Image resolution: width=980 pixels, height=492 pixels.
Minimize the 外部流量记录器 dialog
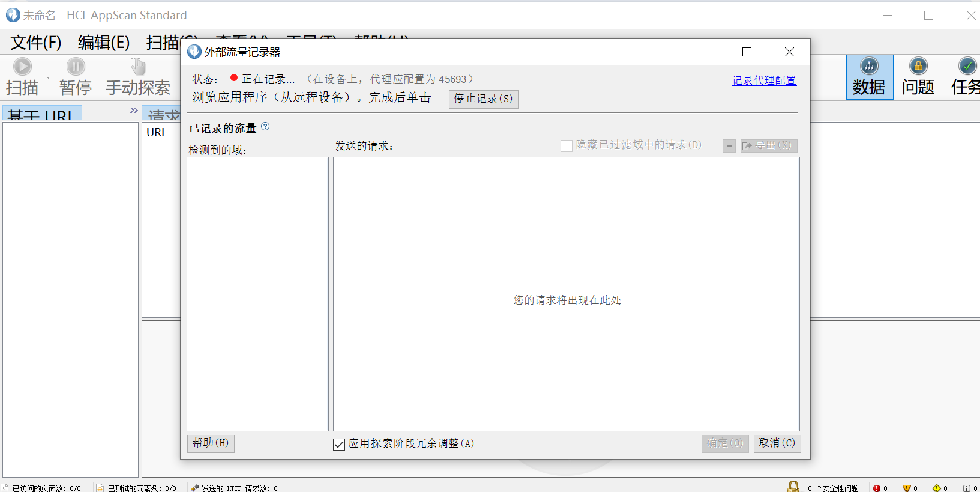pyautogui.click(x=706, y=52)
